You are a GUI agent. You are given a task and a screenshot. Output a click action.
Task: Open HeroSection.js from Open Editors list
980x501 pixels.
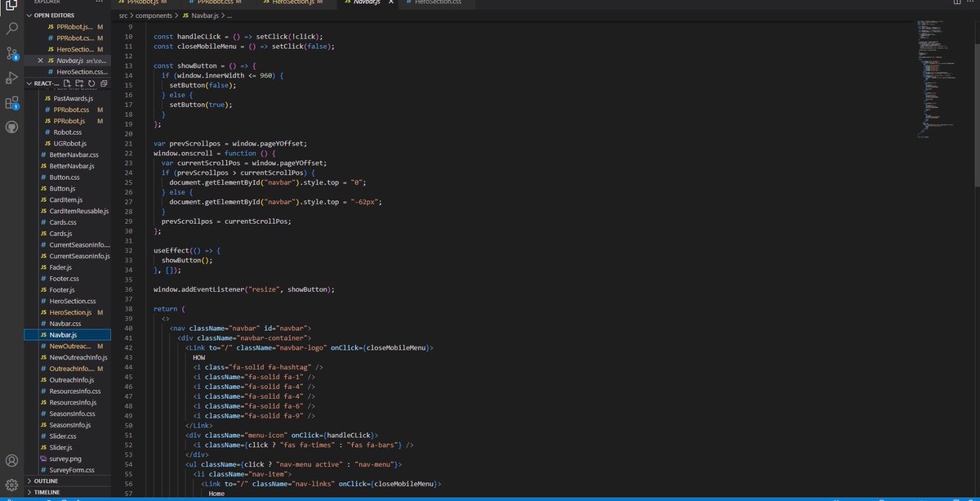pos(68,49)
